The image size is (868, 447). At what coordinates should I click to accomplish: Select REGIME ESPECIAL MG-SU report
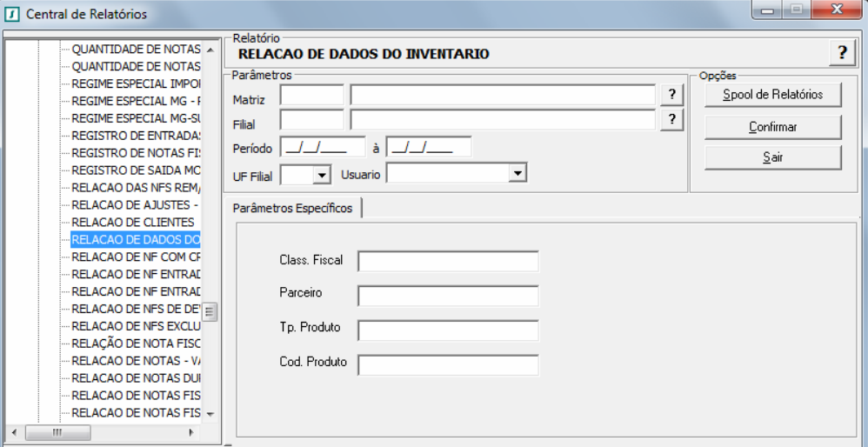pyautogui.click(x=137, y=118)
